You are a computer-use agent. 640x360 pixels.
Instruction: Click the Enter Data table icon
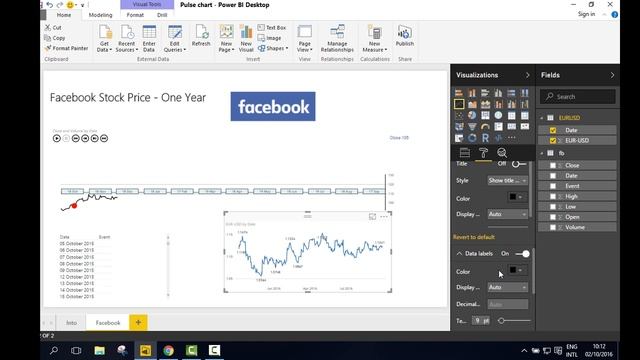pos(149,32)
